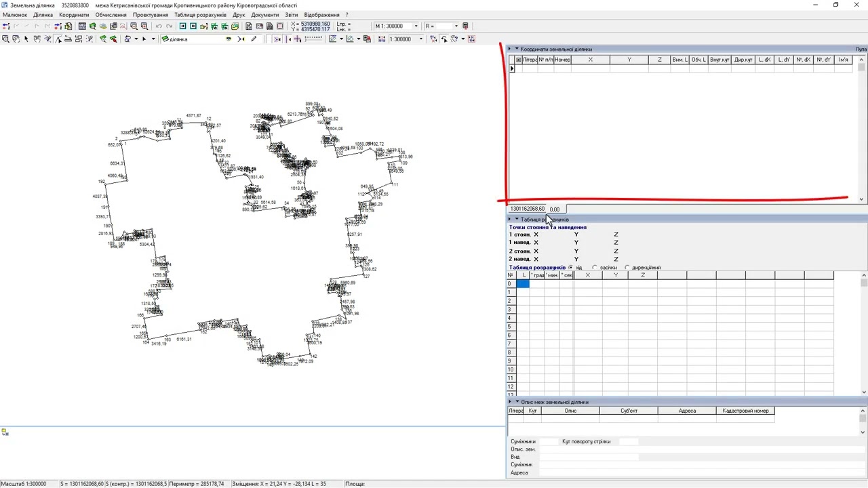Click the fit scale icon before 1:300000

tap(381, 39)
